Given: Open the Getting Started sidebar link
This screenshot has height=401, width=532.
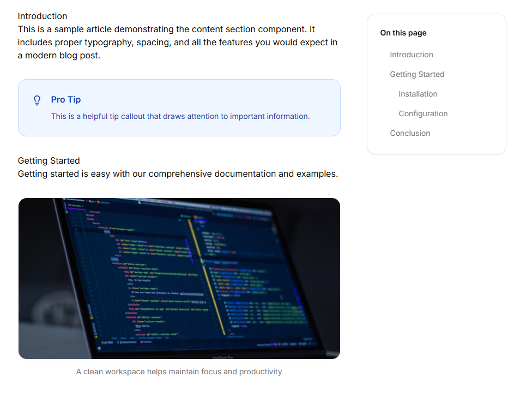Looking at the screenshot, I should [x=417, y=74].
